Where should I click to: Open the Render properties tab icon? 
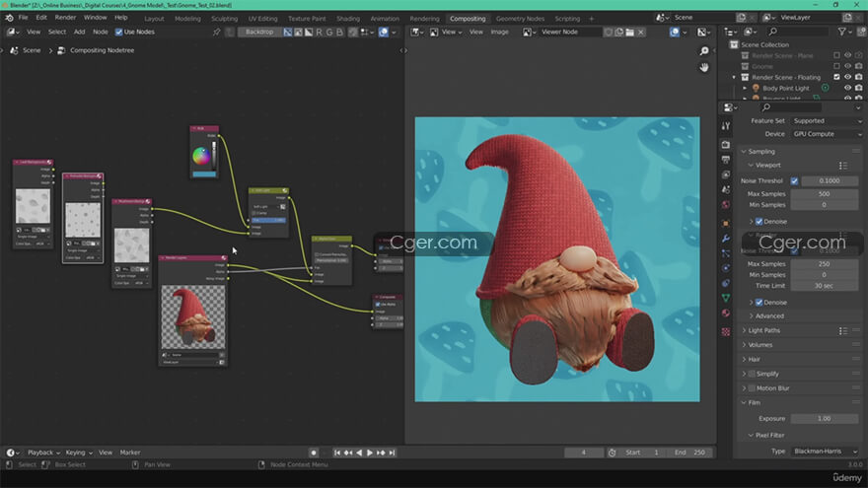(x=726, y=145)
